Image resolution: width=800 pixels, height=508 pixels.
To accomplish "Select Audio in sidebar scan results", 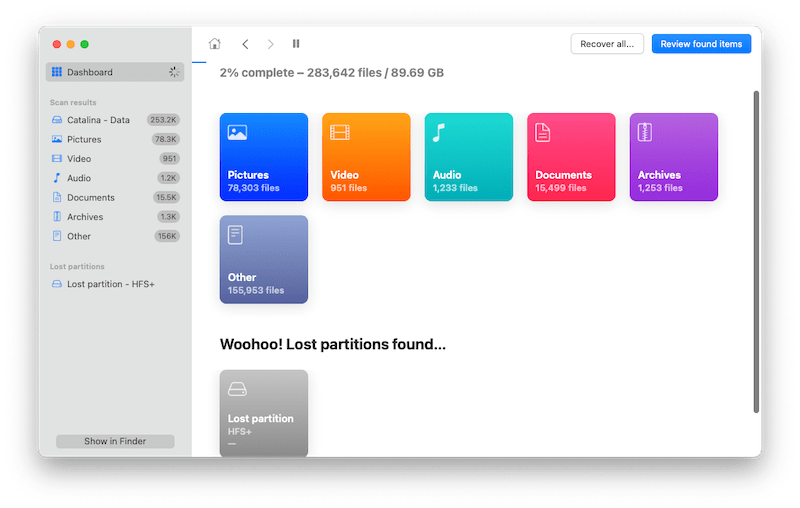I will pos(79,178).
